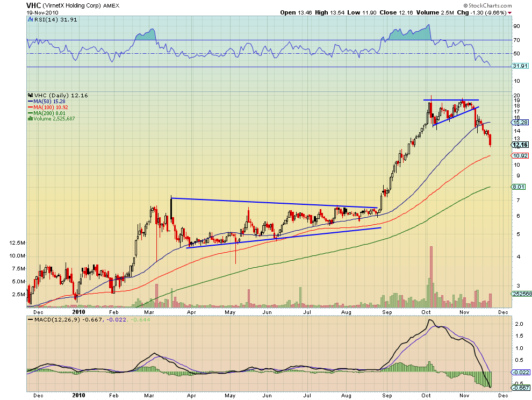Click the MA(200) 8.01 legend text

click(x=49, y=113)
